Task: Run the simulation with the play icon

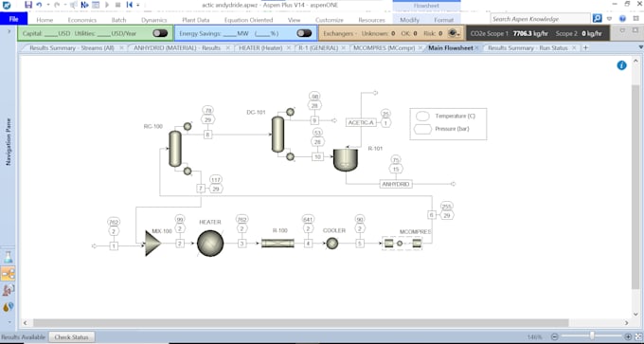Action: [x=107, y=5]
